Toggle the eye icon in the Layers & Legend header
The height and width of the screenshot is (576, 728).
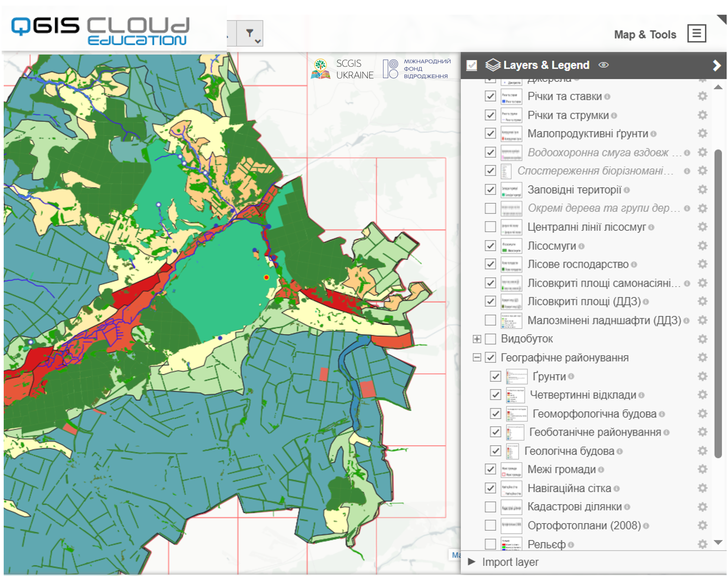(x=603, y=65)
